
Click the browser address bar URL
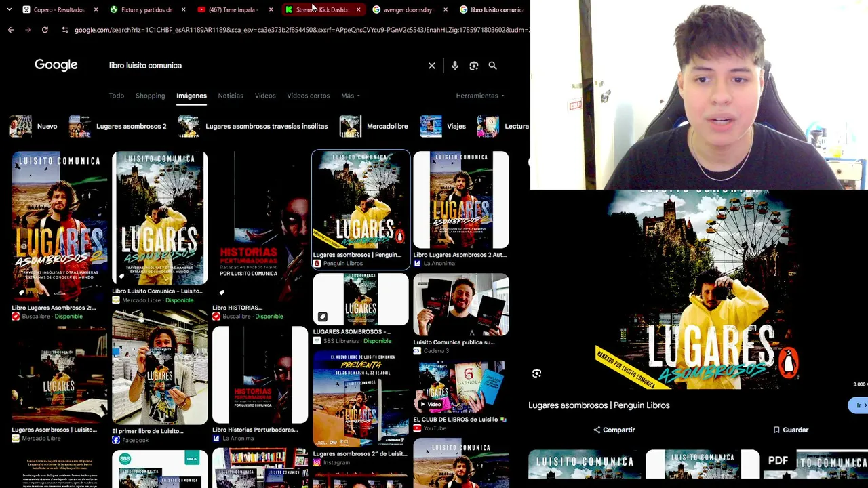(x=302, y=30)
